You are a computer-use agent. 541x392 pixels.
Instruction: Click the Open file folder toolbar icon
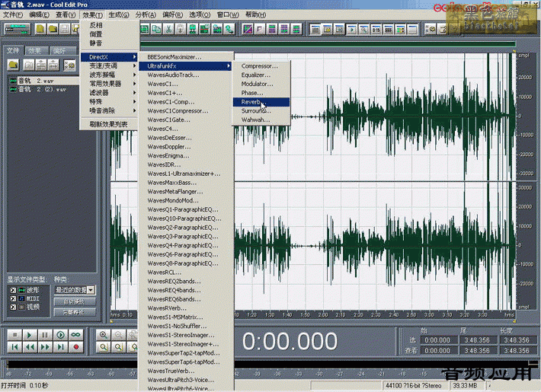(x=53, y=30)
